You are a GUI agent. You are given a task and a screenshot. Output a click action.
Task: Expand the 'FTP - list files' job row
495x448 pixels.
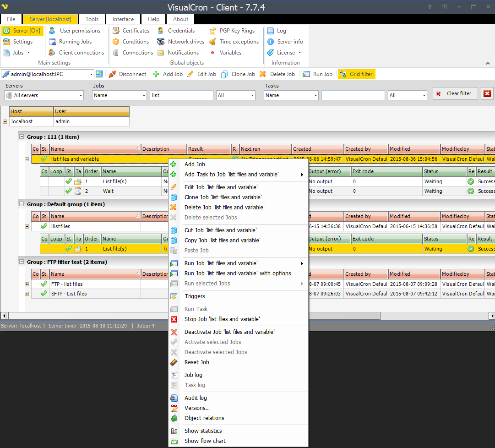(x=27, y=284)
